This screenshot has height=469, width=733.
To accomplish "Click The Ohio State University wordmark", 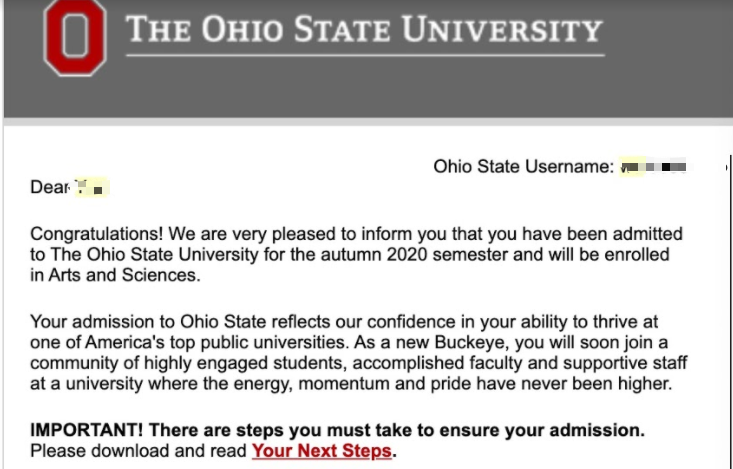I will pos(364,31).
